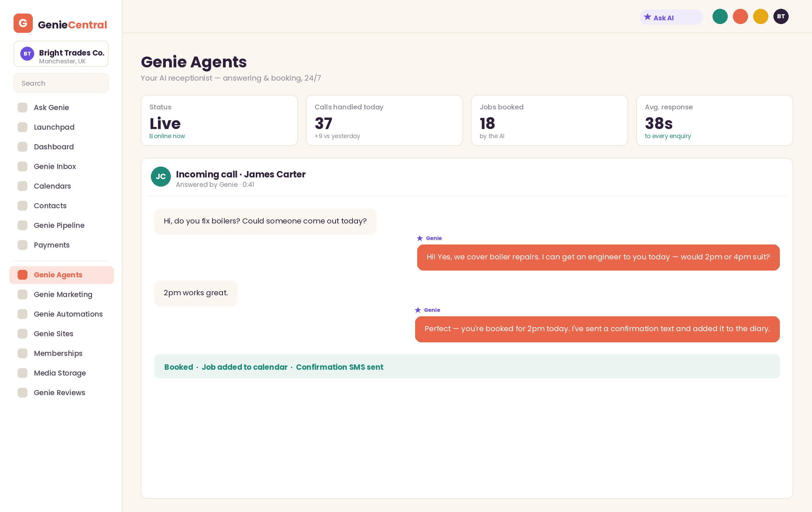Click the Memberships sidebar icon
The height and width of the screenshot is (512, 812).
[22, 353]
